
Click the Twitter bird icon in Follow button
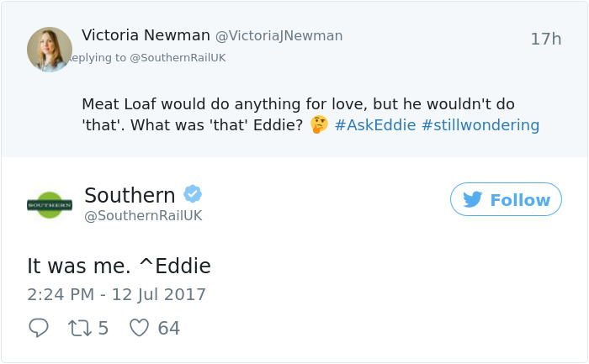[x=473, y=200]
